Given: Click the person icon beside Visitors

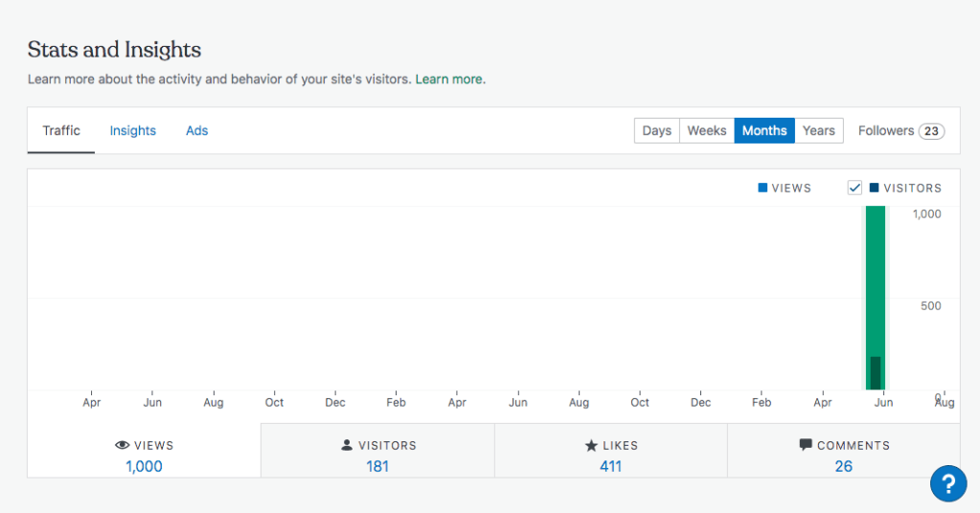Looking at the screenshot, I should [x=347, y=445].
